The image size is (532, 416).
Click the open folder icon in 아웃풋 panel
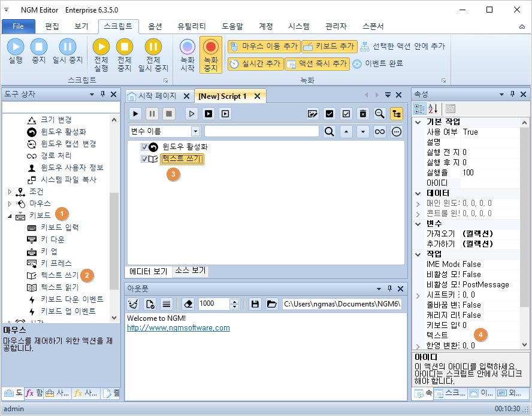pos(271,304)
